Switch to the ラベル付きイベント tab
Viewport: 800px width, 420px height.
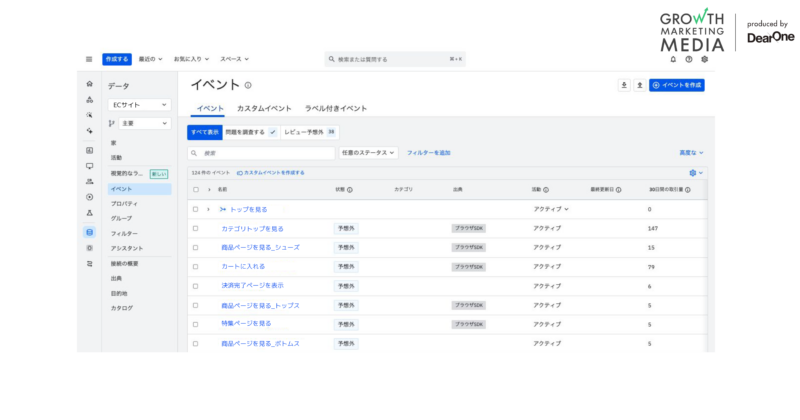(336, 108)
